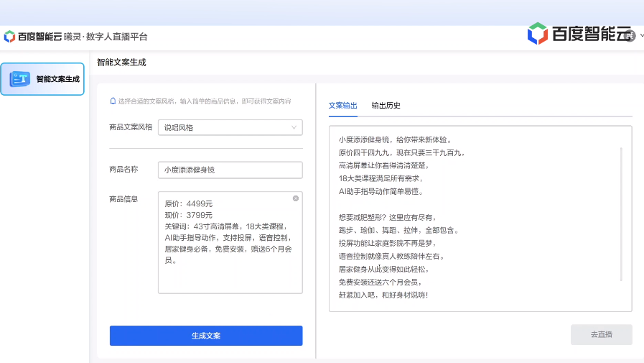This screenshot has height=363, width=644.
Task: Click the 智能文案生成 sidebar icon
Action: click(19, 79)
